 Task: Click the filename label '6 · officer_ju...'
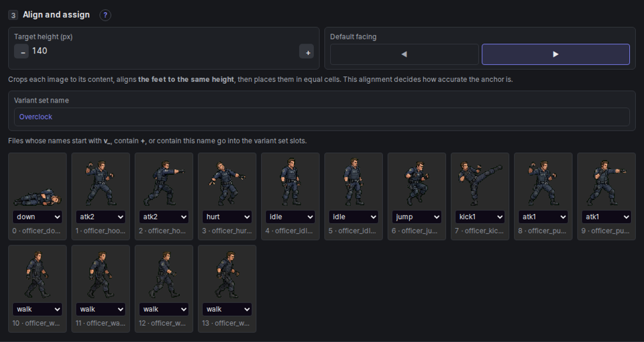click(x=415, y=231)
